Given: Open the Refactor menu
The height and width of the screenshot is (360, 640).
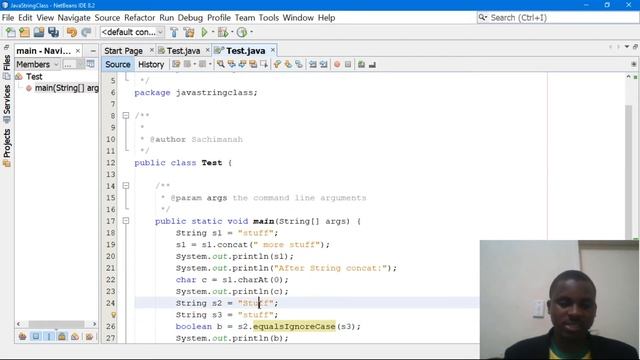Looking at the screenshot, I should [x=140, y=18].
